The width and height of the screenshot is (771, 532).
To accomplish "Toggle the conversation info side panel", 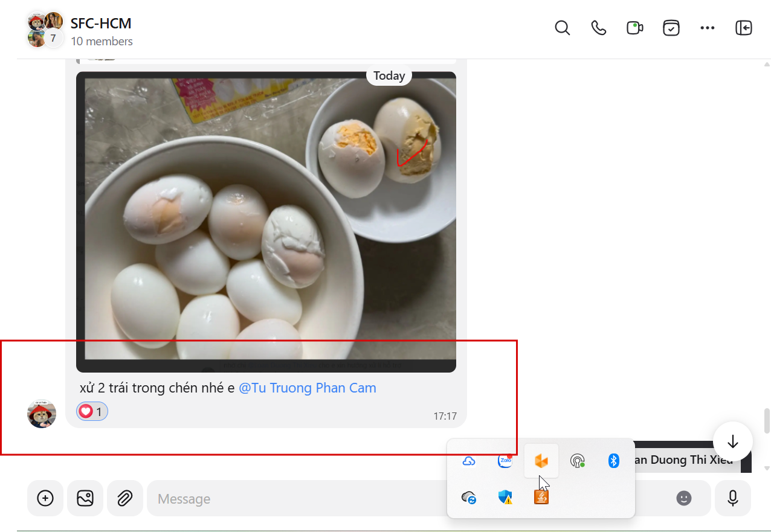I will click(x=744, y=28).
